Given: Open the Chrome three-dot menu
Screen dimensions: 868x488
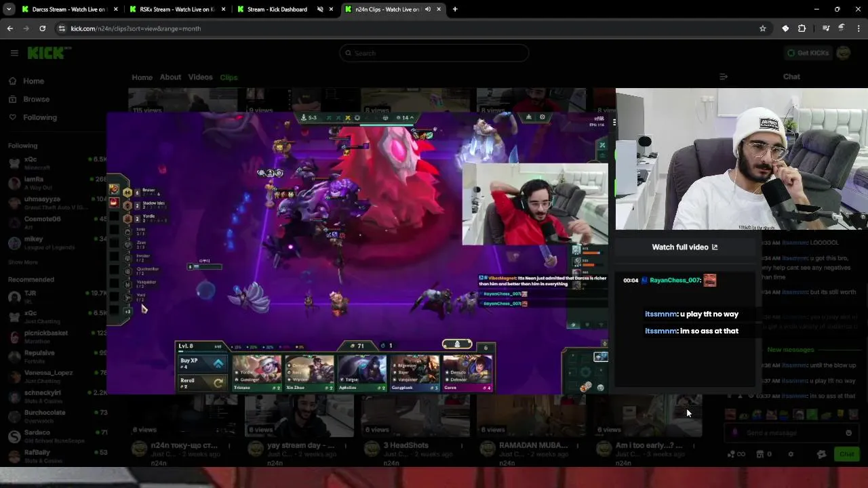Looking at the screenshot, I should pos(859,28).
